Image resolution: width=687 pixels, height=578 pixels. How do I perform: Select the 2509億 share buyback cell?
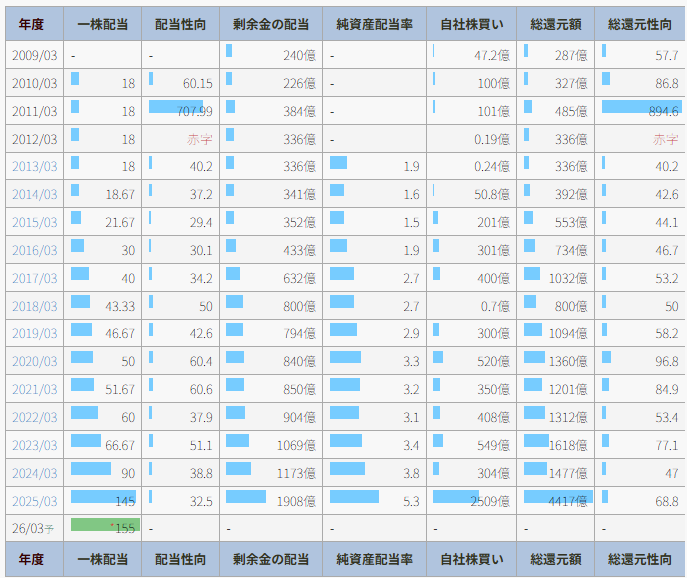pos(471,500)
